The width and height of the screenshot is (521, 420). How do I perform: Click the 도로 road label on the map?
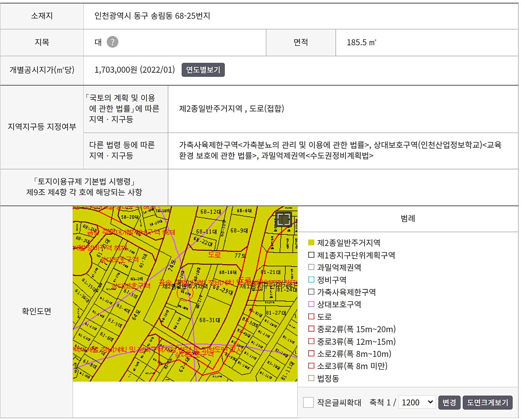[214, 254]
